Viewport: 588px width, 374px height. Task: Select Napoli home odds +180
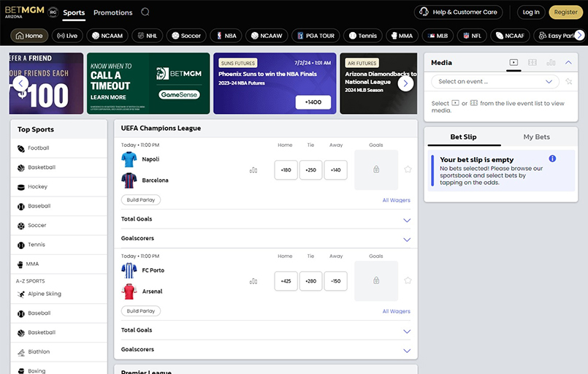[286, 170]
